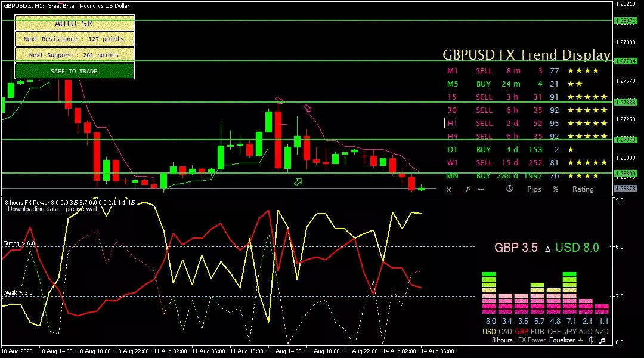Switch to 30 minute timeframe row
Viewport: 644px width, 358px height.
click(452, 110)
